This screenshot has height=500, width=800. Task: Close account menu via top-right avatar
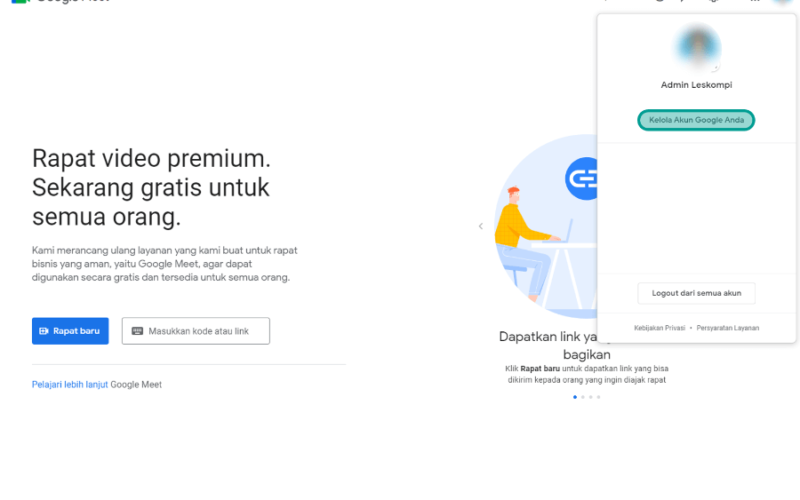point(783,2)
